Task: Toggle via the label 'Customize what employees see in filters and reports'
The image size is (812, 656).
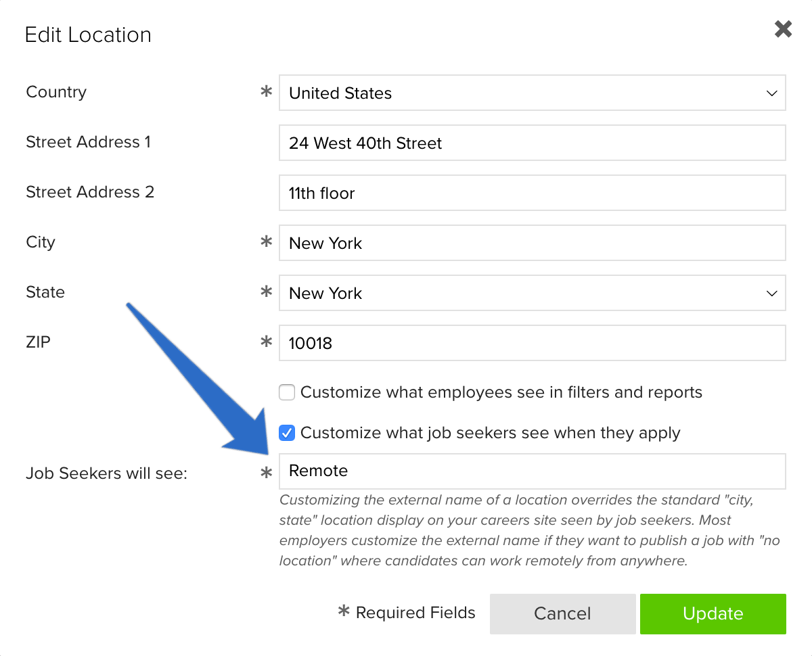Action: 501,392
